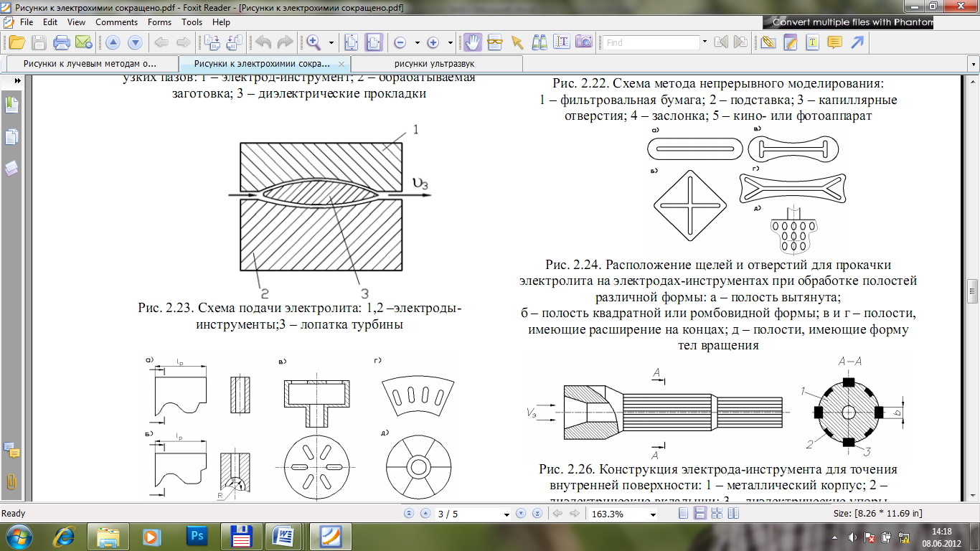This screenshot has width=980, height=551.
Task: Select the Note pencil tool
Action: (x=791, y=42)
